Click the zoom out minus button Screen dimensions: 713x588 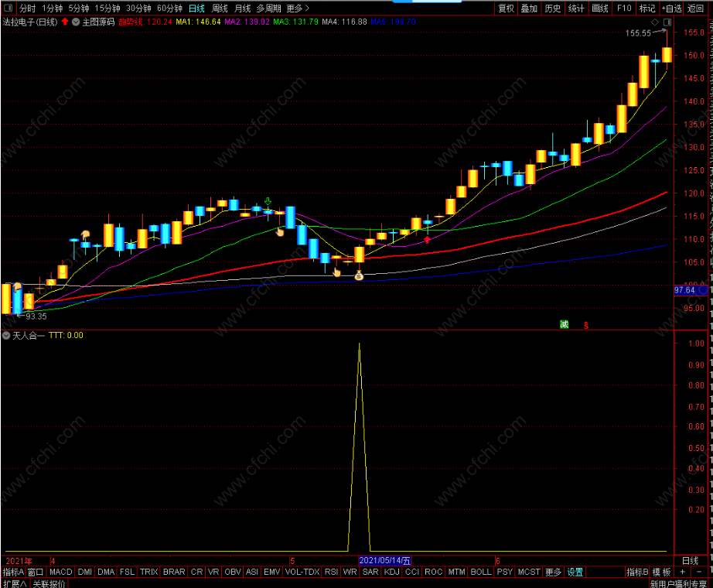pyautogui.click(x=699, y=572)
